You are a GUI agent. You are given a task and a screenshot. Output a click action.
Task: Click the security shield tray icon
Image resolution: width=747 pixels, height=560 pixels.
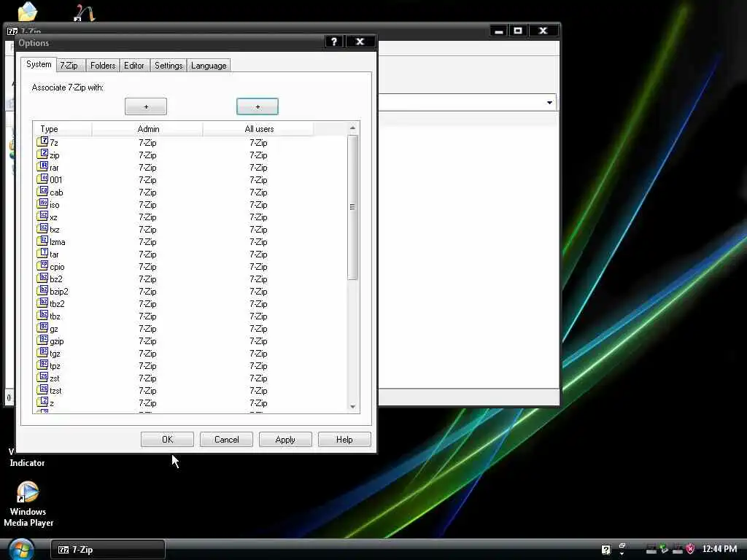[690, 549]
